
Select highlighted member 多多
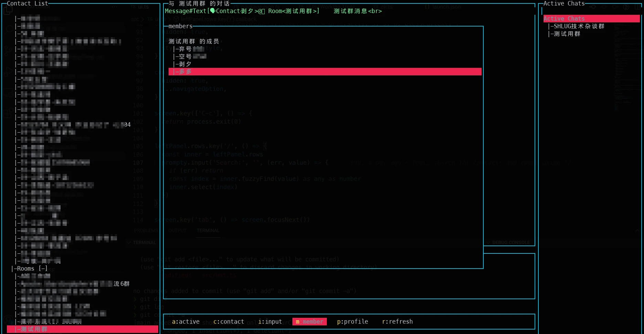pyautogui.click(x=186, y=72)
